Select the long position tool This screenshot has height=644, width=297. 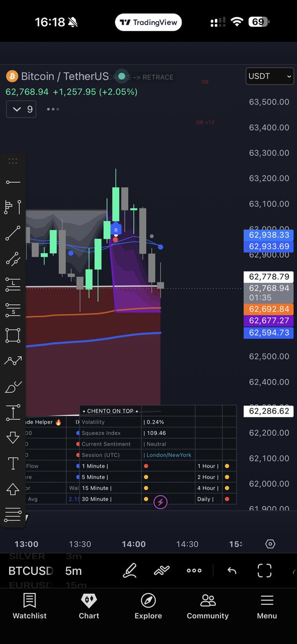(13, 284)
